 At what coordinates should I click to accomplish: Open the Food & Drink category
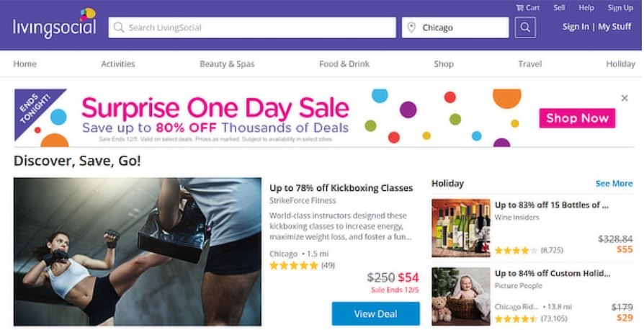(x=344, y=64)
